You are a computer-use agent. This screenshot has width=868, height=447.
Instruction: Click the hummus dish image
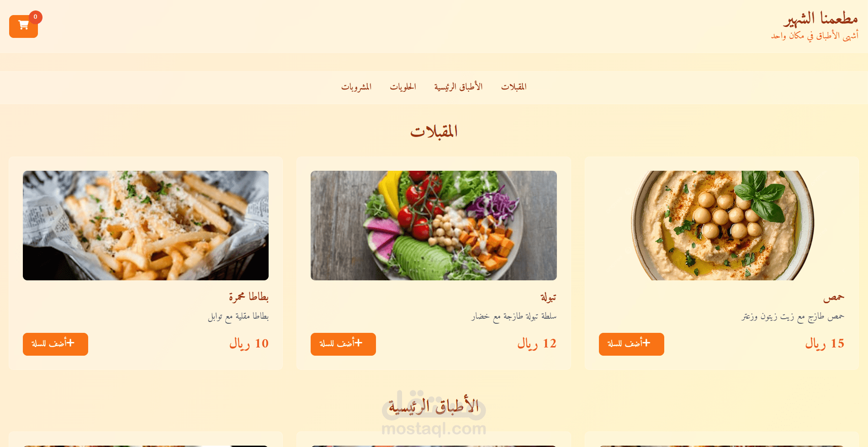(x=722, y=226)
